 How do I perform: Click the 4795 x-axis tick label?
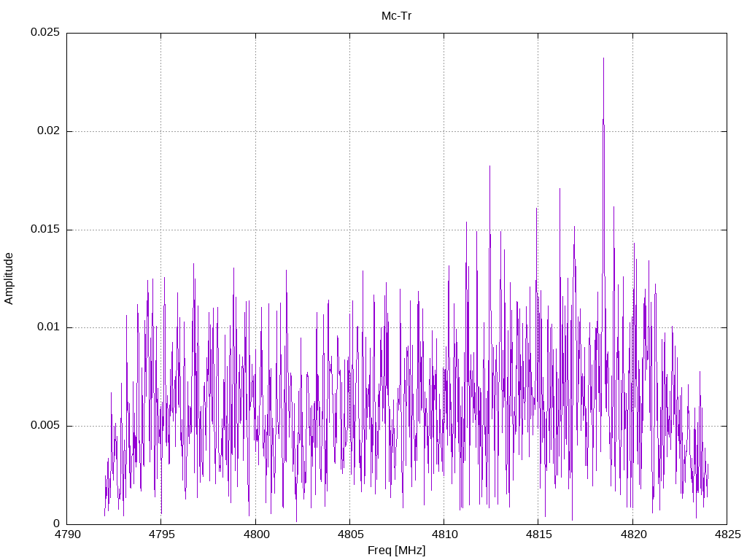(x=161, y=534)
